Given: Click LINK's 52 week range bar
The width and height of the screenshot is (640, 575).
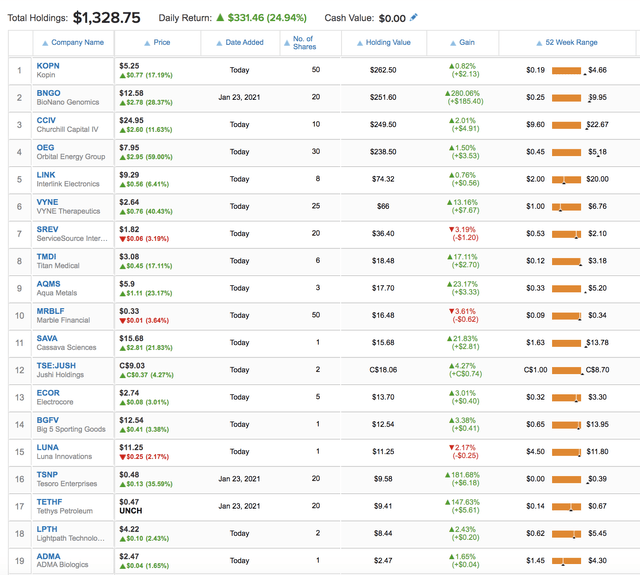Looking at the screenshot, I should [566, 180].
